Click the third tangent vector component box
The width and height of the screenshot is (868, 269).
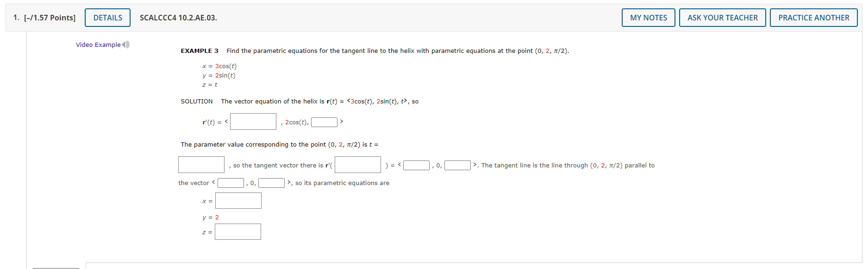point(456,164)
